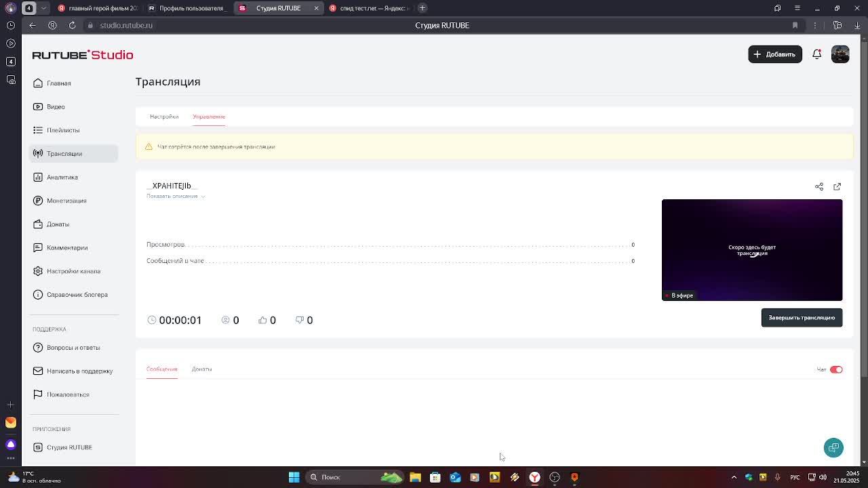Share the broadcast via share icon
868x488 pixels.
click(819, 186)
